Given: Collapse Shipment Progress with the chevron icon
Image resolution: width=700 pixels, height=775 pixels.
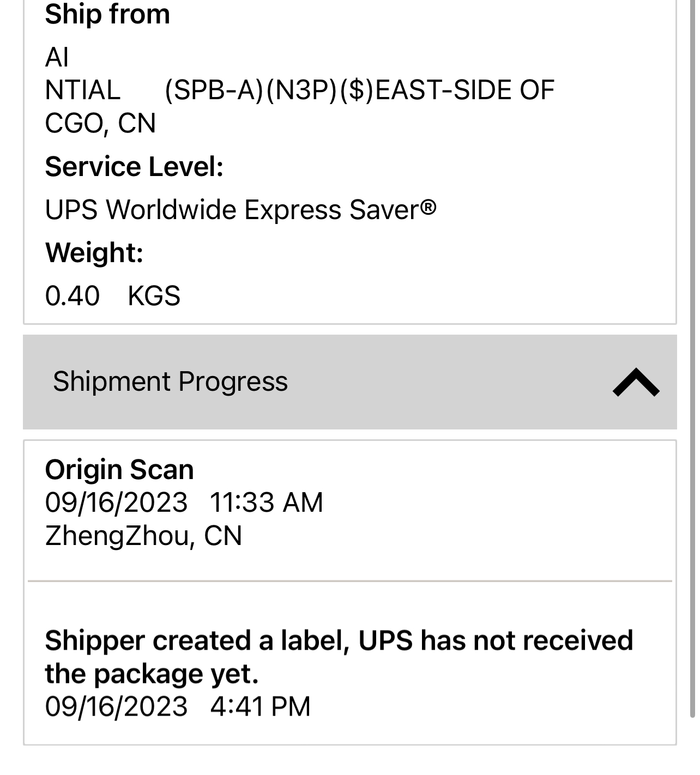Looking at the screenshot, I should tap(636, 382).
